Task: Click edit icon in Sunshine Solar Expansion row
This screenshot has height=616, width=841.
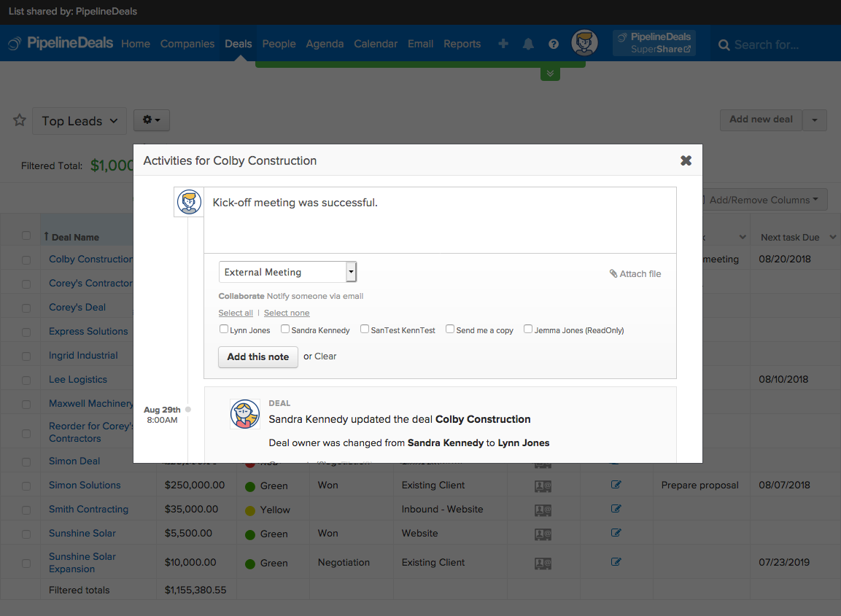Action: point(616,562)
